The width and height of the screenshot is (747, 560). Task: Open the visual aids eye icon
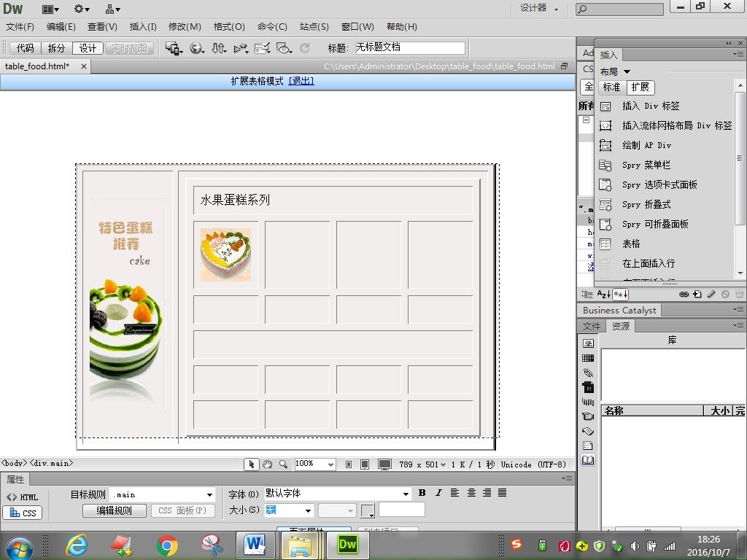pyautogui.click(x=284, y=48)
